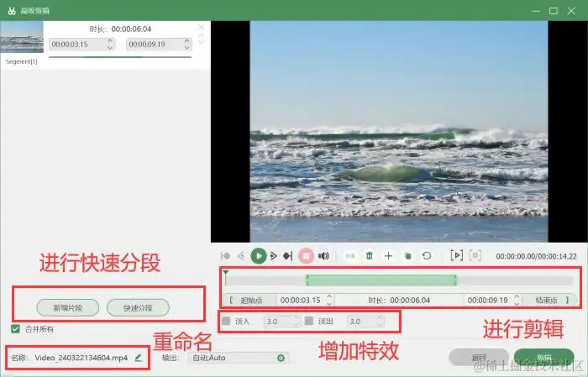Remove Segment[1] with its X icon
Image resolution: width=588 pixels, height=377 pixels.
click(x=202, y=28)
